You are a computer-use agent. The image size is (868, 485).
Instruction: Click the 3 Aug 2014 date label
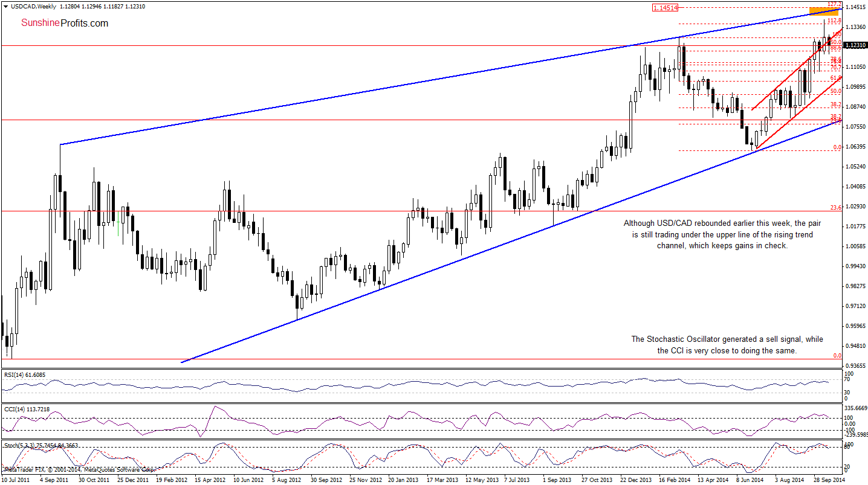point(789,480)
